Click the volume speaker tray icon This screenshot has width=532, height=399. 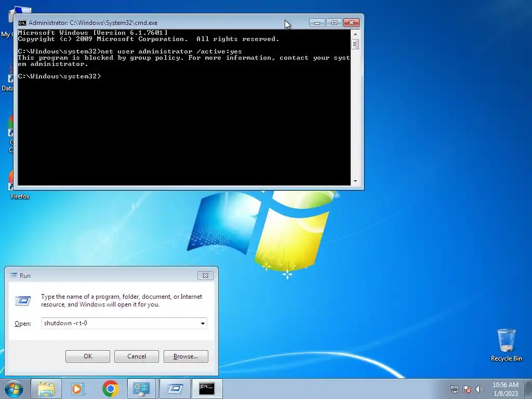(480, 389)
